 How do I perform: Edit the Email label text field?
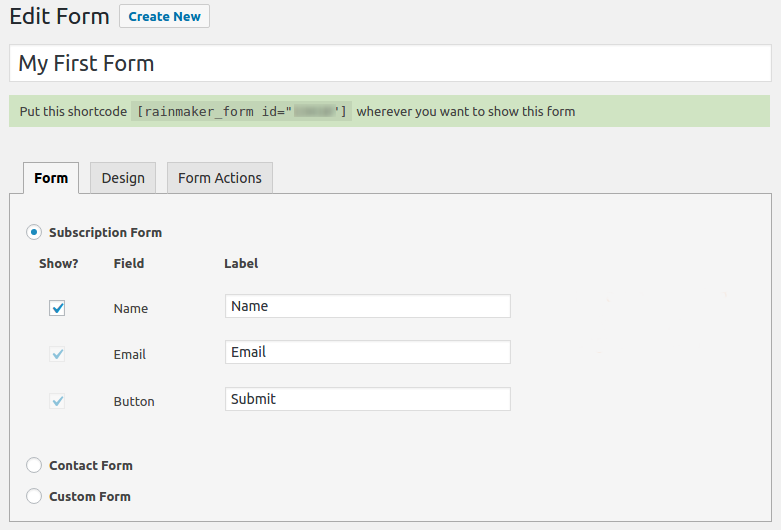(x=367, y=352)
